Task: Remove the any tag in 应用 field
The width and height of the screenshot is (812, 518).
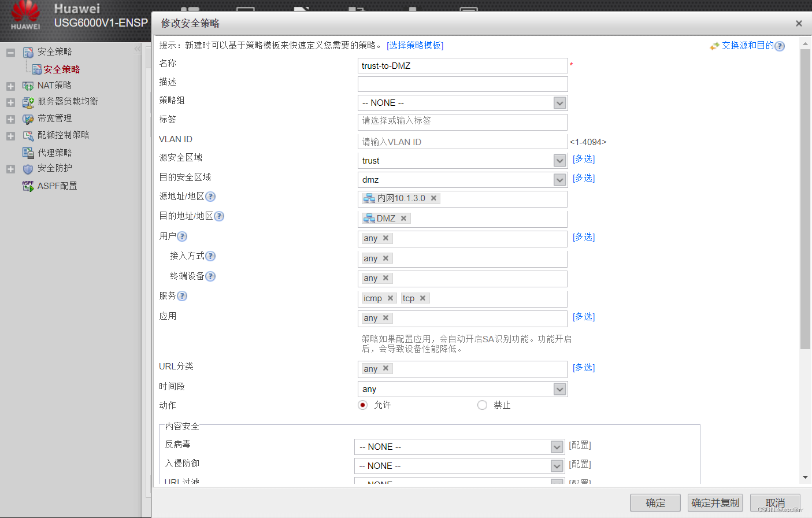Action: [x=385, y=318]
